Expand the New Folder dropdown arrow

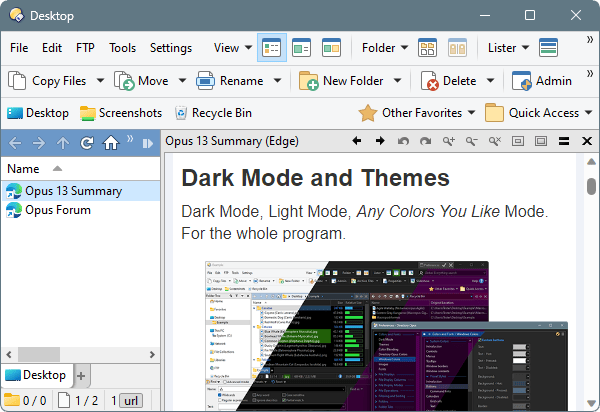tap(397, 81)
